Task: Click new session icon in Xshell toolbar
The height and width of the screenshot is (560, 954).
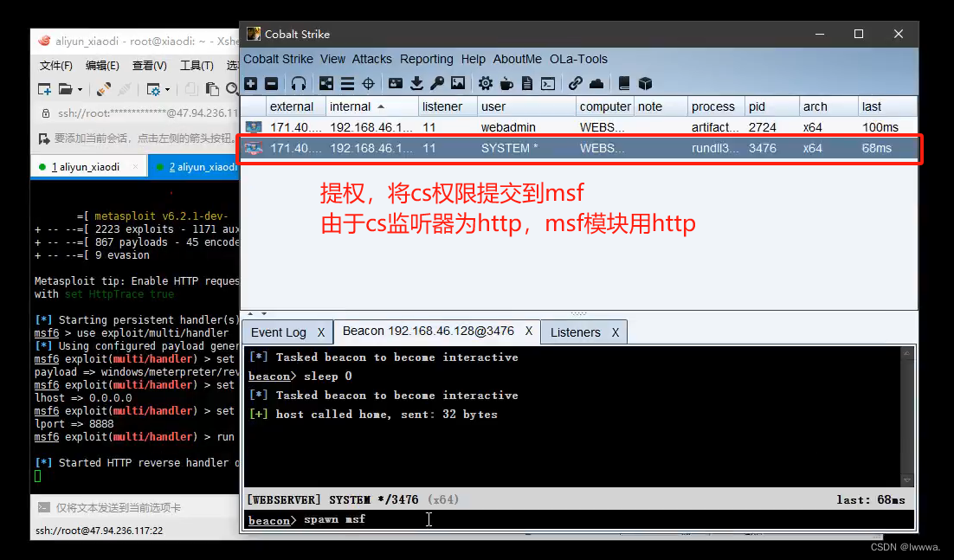Action: tap(44, 89)
